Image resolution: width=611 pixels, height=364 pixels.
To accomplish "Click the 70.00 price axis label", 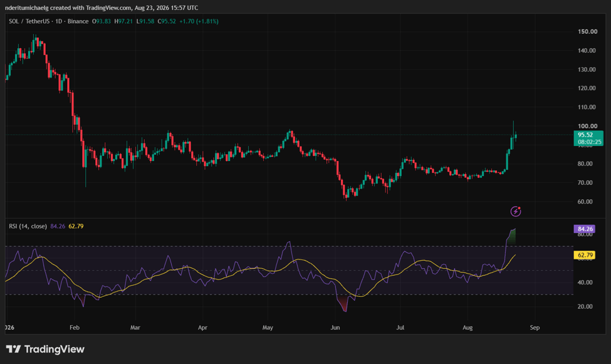I will coord(585,182).
